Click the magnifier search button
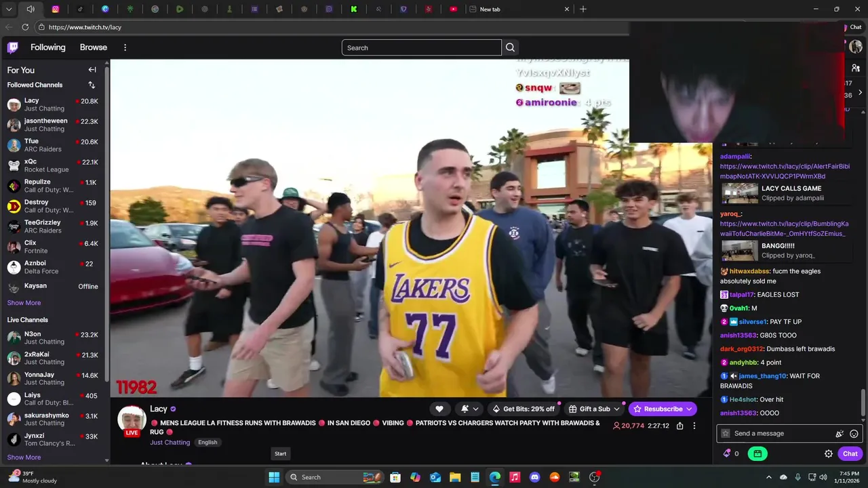Viewport: 868px width, 488px height. [511, 47]
